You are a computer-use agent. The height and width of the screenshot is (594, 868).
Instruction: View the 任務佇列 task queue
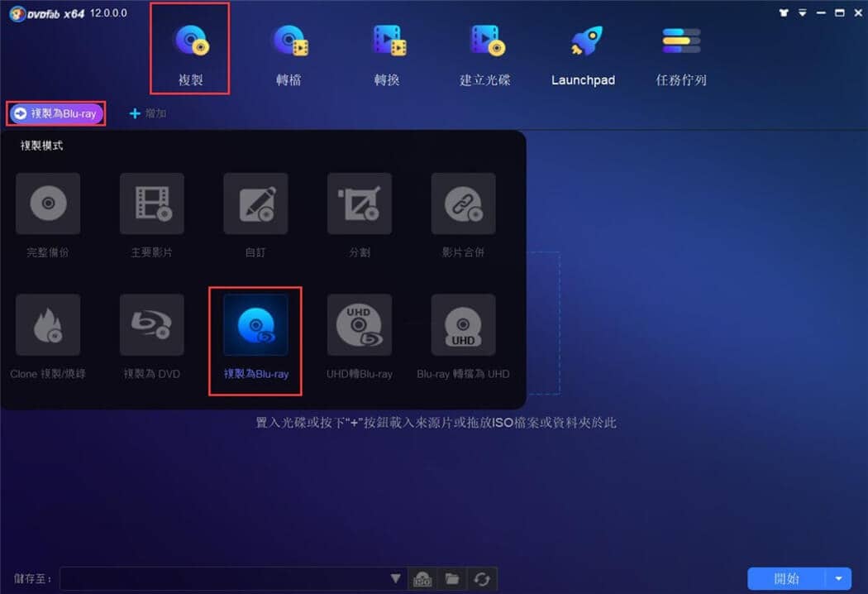[x=681, y=55]
